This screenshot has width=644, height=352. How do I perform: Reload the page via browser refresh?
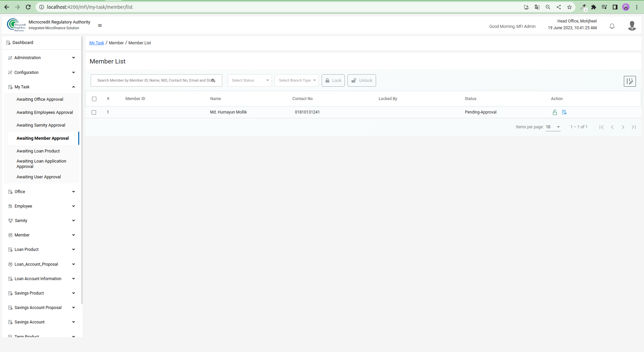(x=28, y=7)
